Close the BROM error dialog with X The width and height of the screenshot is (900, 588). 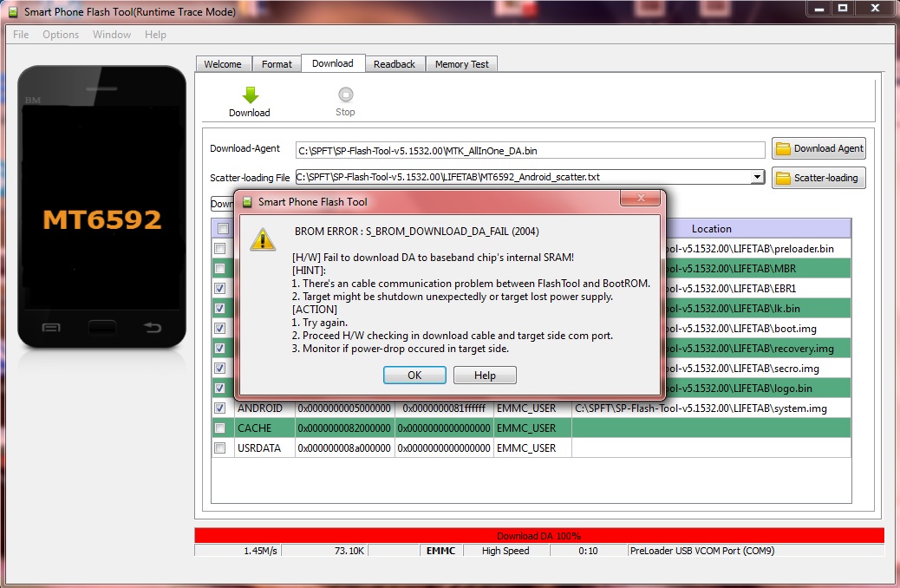click(642, 200)
